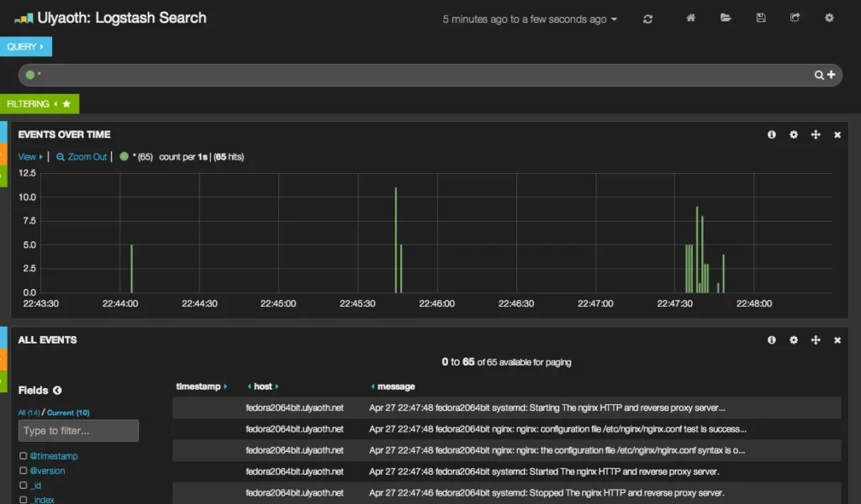Image resolution: width=861 pixels, height=504 pixels.
Task: Open the QUERY section tab
Action: pos(25,47)
